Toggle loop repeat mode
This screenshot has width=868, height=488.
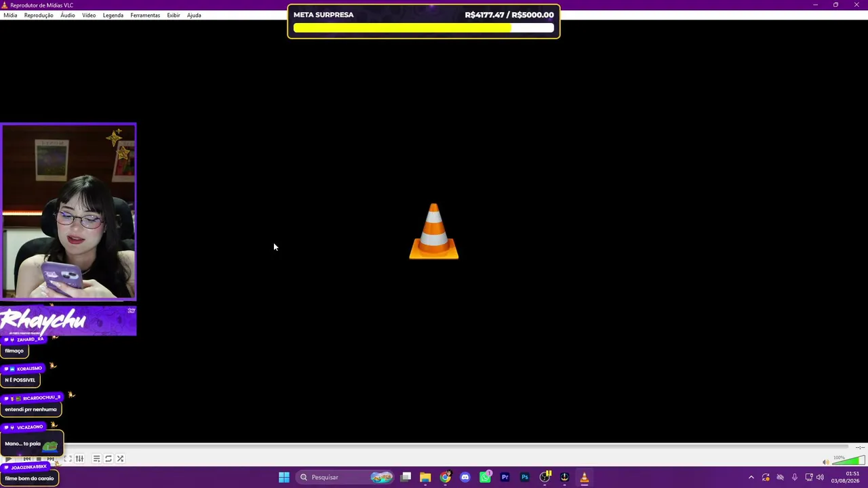[x=108, y=459]
